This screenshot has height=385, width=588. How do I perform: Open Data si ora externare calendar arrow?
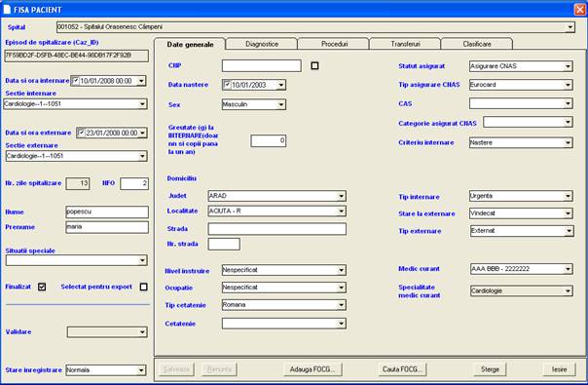point(142,133)
